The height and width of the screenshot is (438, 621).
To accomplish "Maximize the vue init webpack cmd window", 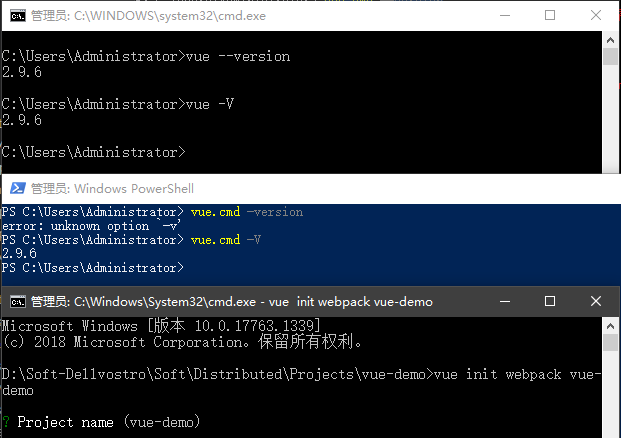I will coord(550,301).
